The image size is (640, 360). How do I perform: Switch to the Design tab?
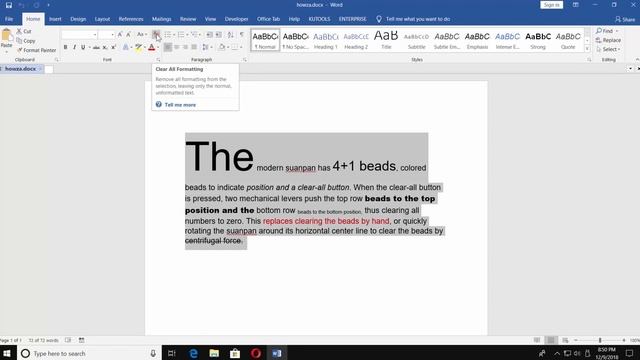78,19
